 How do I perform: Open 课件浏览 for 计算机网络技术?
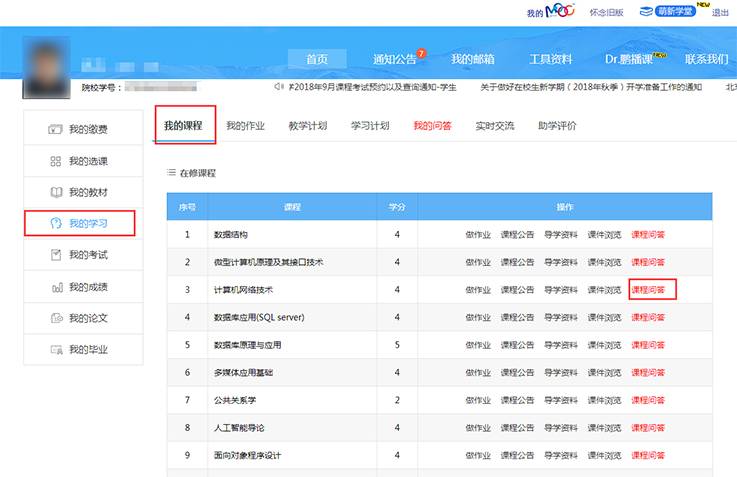[x=604, y=289]
